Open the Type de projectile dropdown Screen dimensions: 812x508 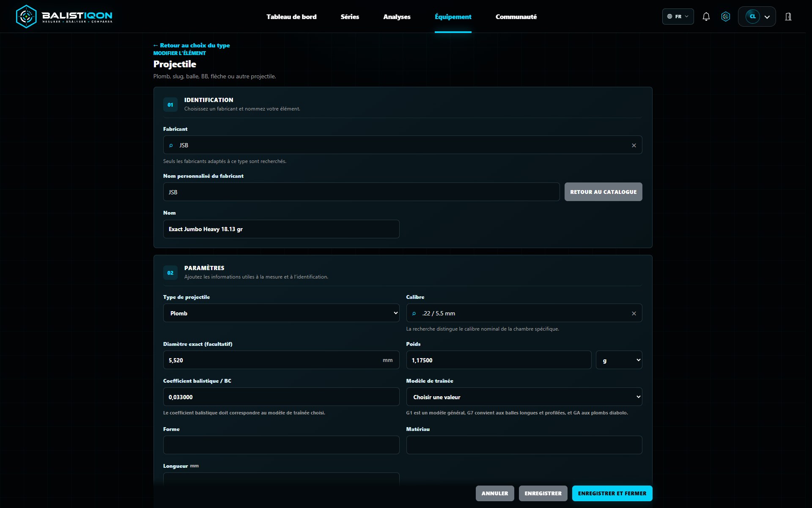(281, 313)
